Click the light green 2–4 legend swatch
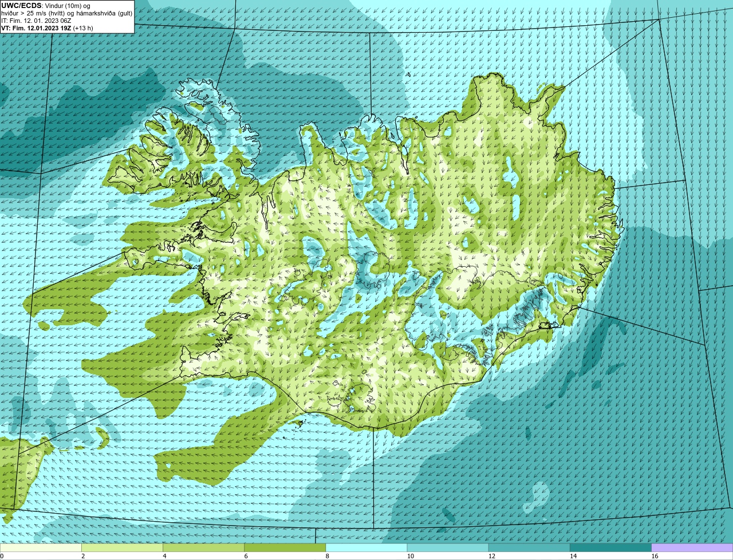Viewport: 733px width, 560px height. [x=122, y=548]
